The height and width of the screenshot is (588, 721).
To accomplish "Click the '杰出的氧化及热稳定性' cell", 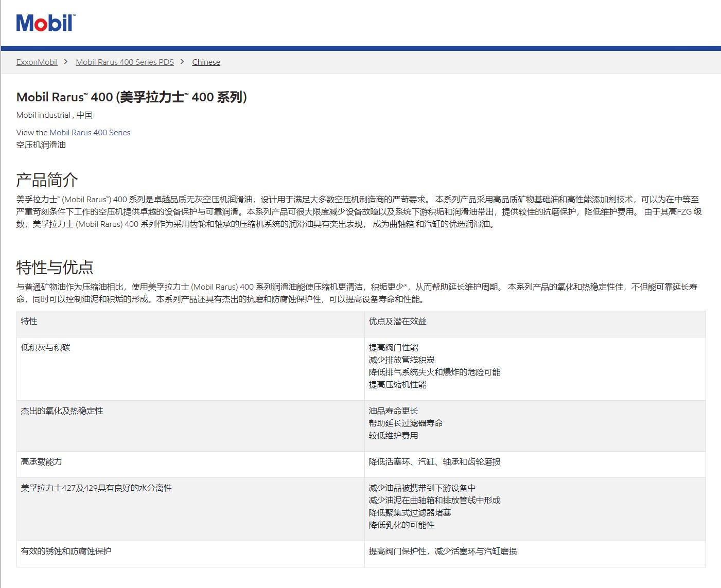I will pyautogui.click(x=190, y=426).
